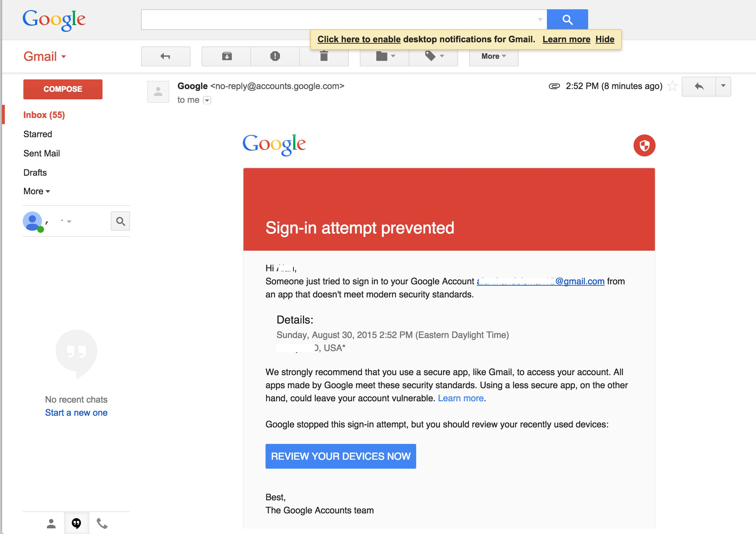Screen dimensions: 756x534
Task: Open the Labels tag dropdown
Action: [x=434, y=56]
